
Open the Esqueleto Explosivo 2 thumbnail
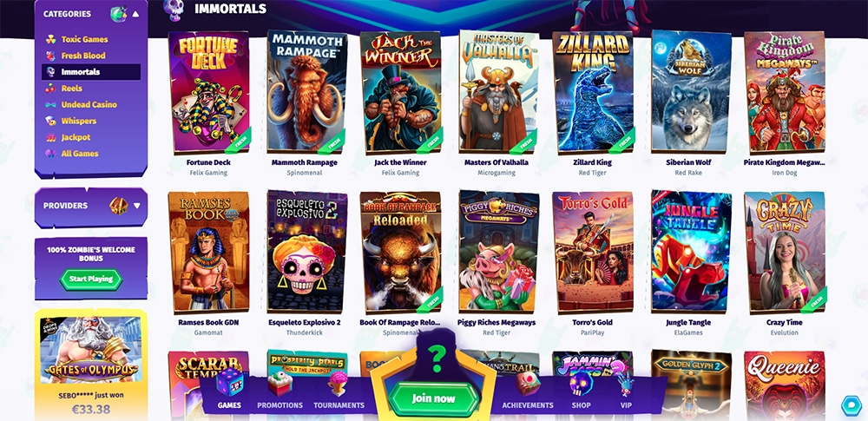306,252
